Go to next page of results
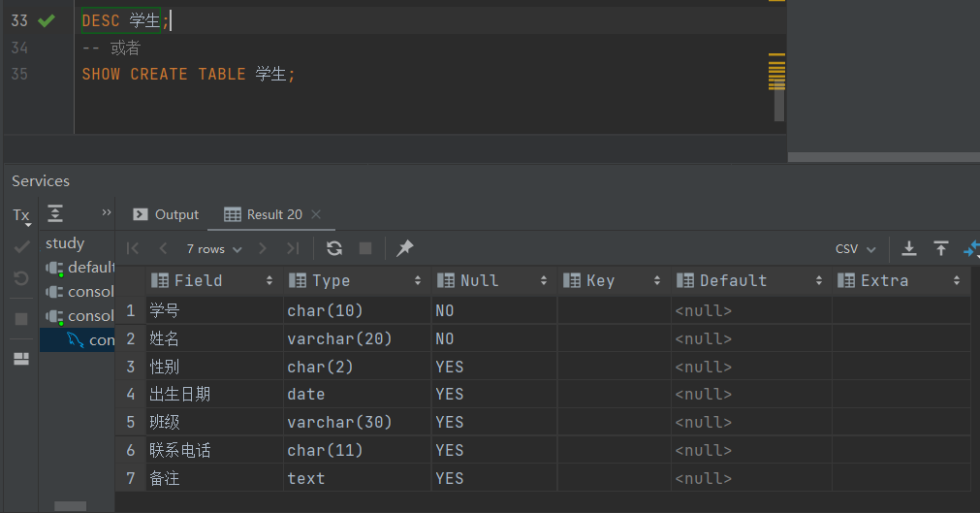Screen dimensions: 980x513 263,248
